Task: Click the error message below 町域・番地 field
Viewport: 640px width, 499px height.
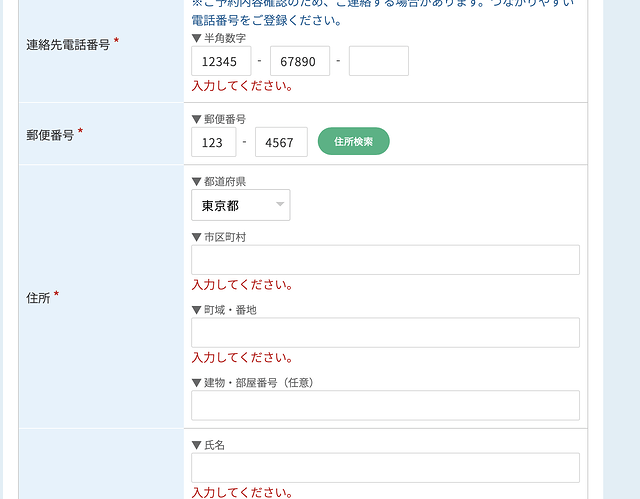Action: 242,358
